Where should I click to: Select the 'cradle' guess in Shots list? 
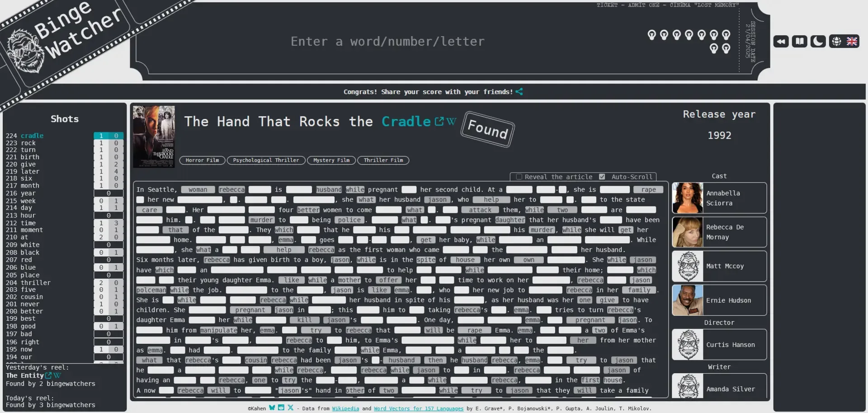click(x=32, y=136)
